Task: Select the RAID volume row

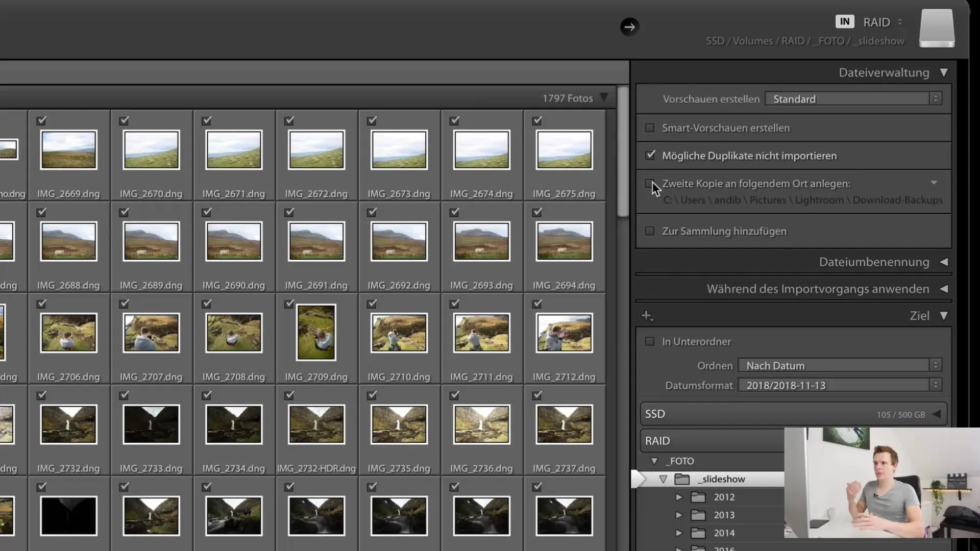Action: 713,441
